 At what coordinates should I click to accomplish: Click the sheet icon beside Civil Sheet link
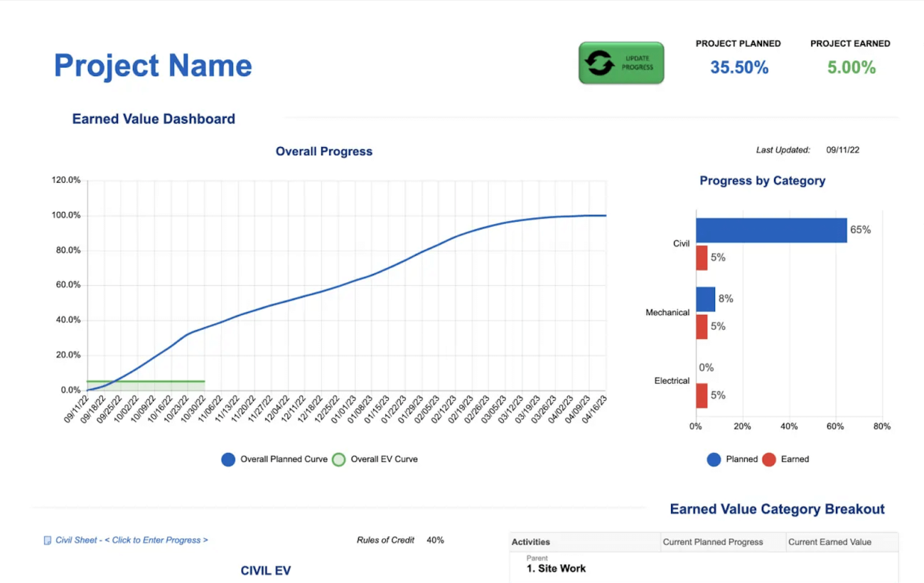pos(48,540)
